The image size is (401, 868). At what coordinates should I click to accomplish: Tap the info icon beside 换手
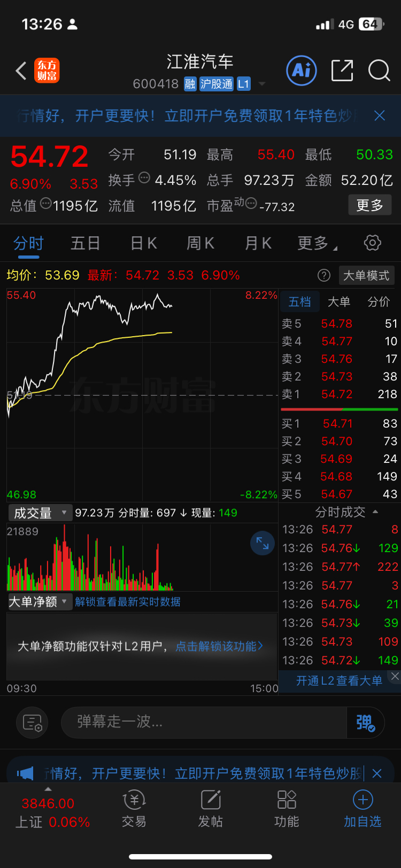click(144, 178)
